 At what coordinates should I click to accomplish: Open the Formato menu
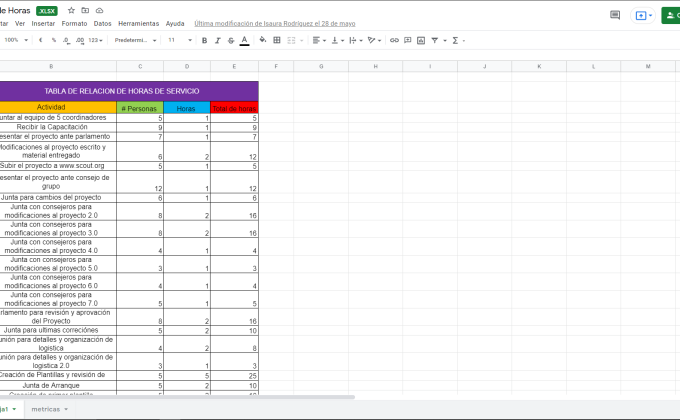pos(74,23)
